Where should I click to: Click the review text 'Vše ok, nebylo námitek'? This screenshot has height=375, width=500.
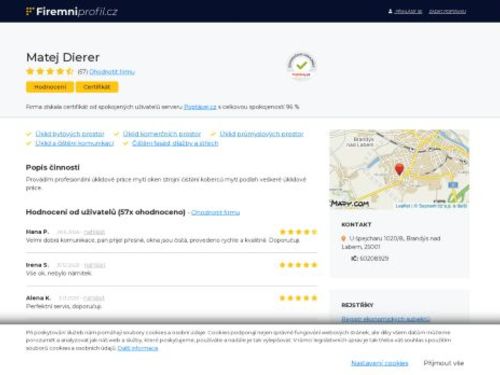pos(59,273)
